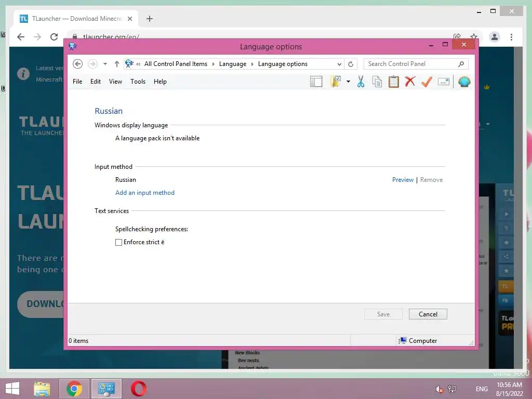
Task: Click the network tray icon
Action: pos(452,389)
